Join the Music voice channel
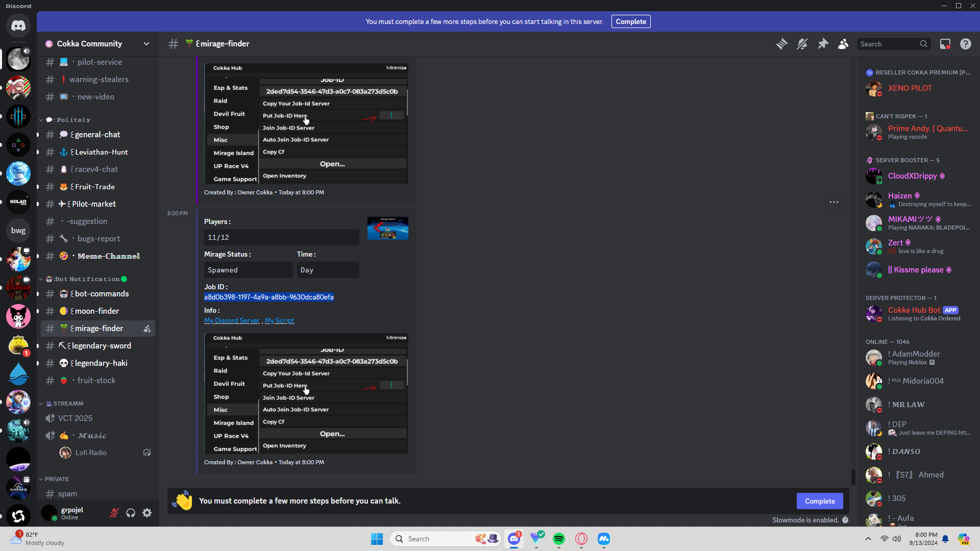 (98, 436)
